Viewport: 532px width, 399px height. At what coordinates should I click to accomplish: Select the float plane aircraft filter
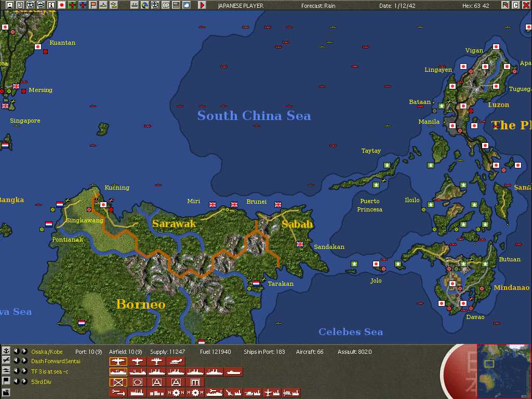pyautogui.click(x=176, y=362)
